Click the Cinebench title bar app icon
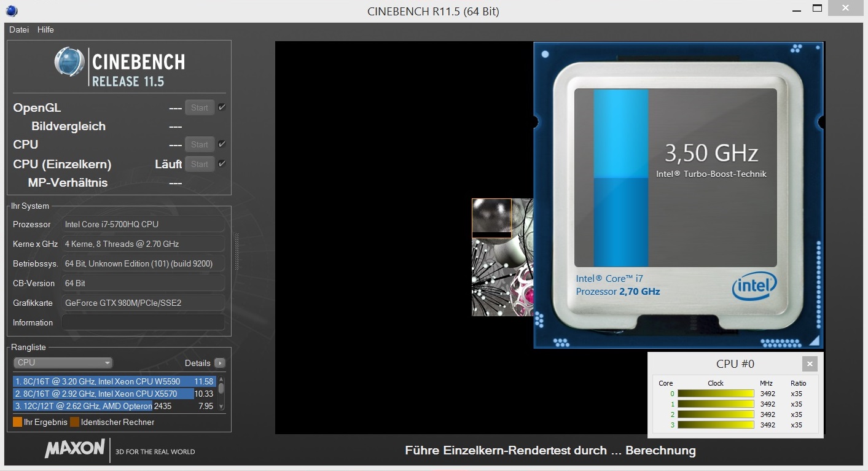This screenshot has height=471, width=868. (x=11, y=10)
